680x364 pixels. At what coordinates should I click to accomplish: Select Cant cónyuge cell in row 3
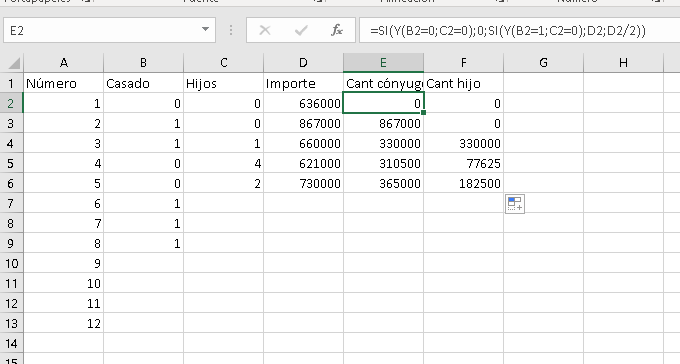(383, 123)
